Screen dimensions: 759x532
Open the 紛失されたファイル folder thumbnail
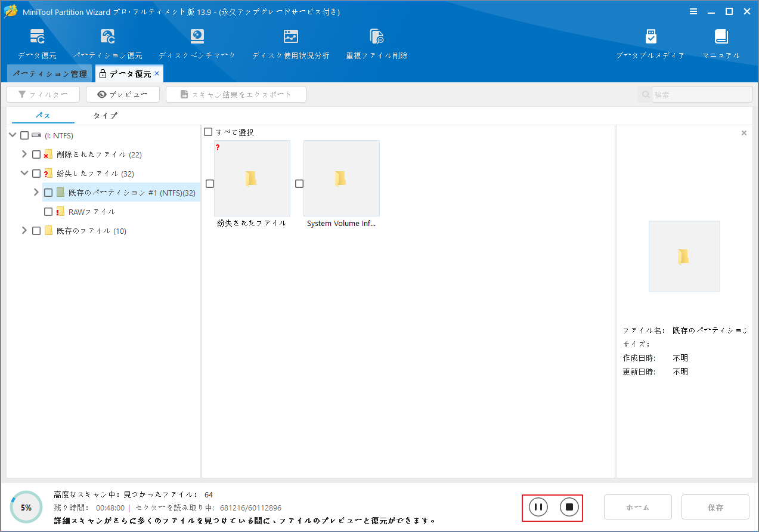[252, 178]
